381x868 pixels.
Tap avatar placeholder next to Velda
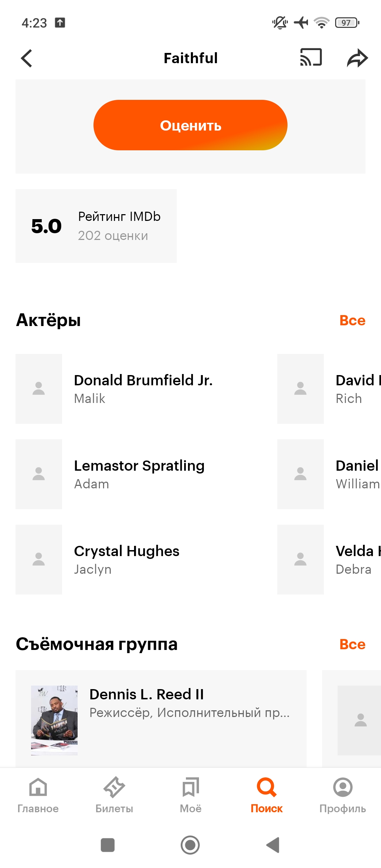pos(301,559)
